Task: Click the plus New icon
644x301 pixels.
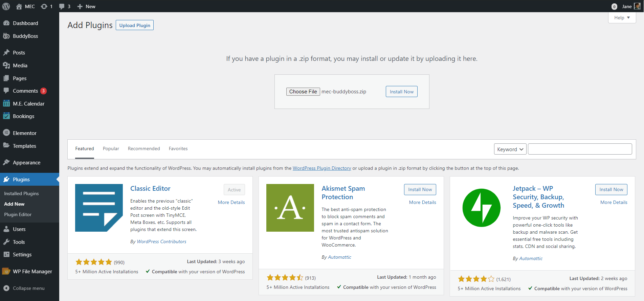Action: click(x=80, y=6)
